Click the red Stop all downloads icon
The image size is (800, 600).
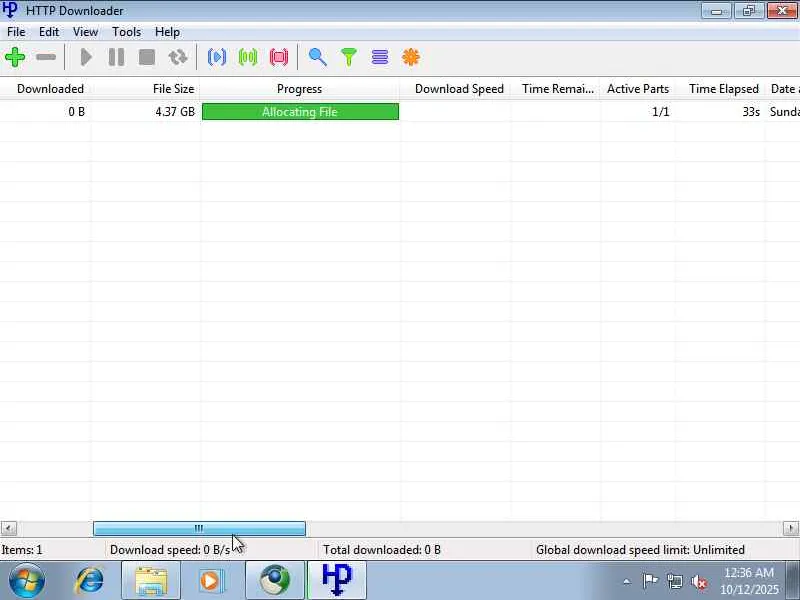coord(279,57)
